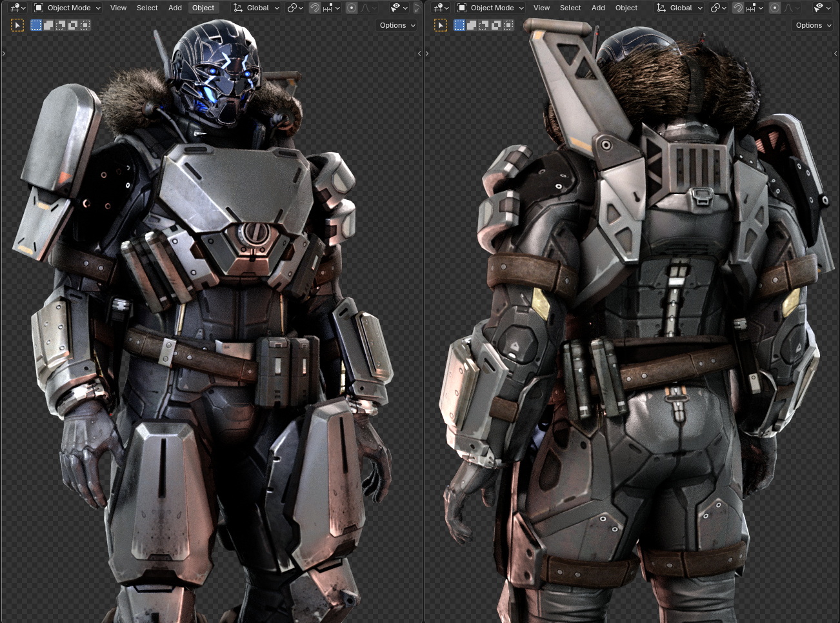Select the Select Box tool in left viewport
840x623 pixels.
pos(17,25)
